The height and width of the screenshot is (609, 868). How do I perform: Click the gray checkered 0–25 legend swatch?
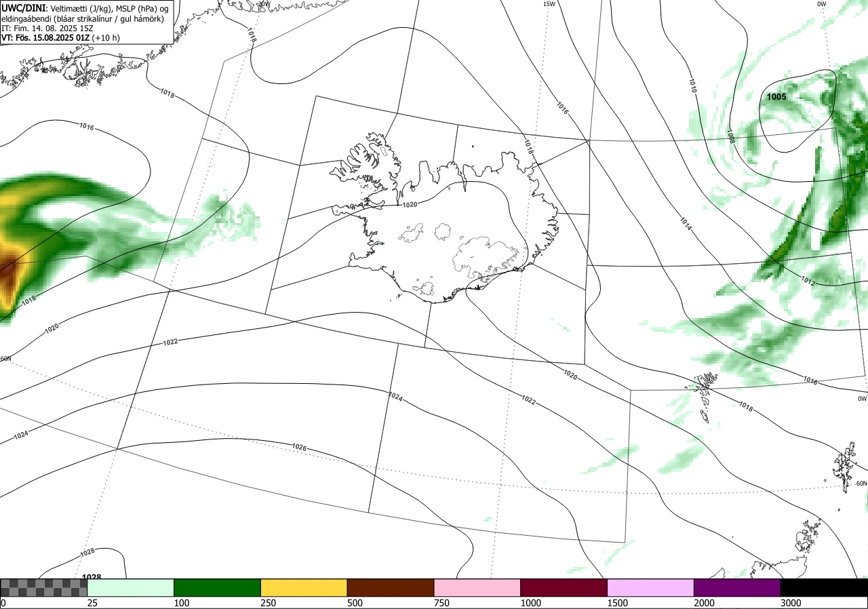pos(44,587)
